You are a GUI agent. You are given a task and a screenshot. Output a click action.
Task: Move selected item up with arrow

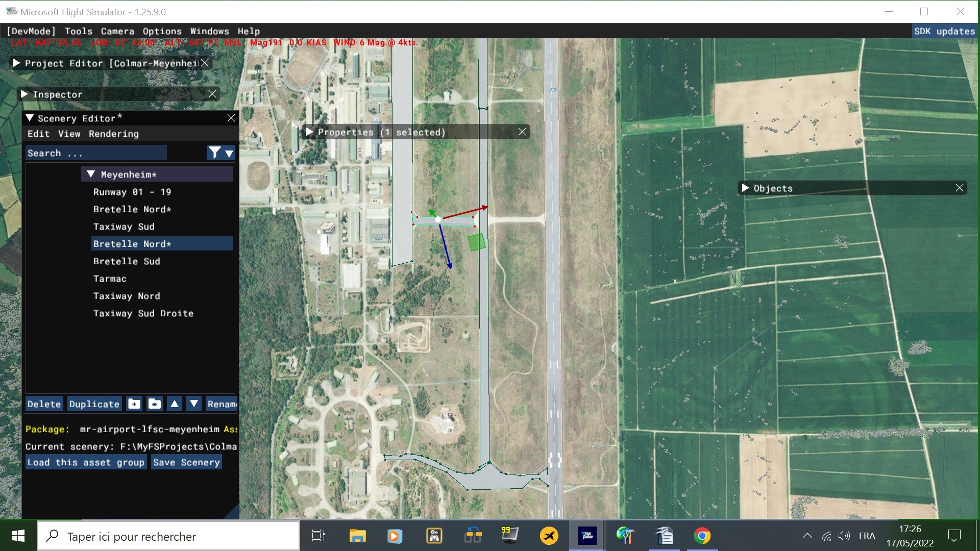[x=175, y=404]
